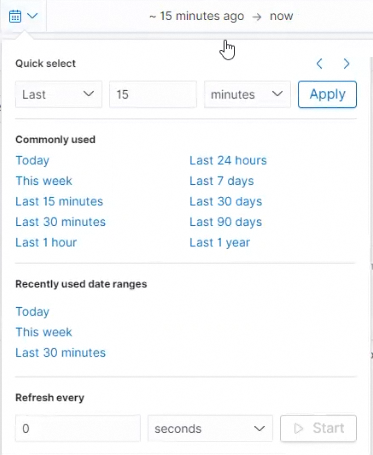This screenshot has height=455, width=373.
Task: Pick Last 24 hours range
Action: coord(228,160)
